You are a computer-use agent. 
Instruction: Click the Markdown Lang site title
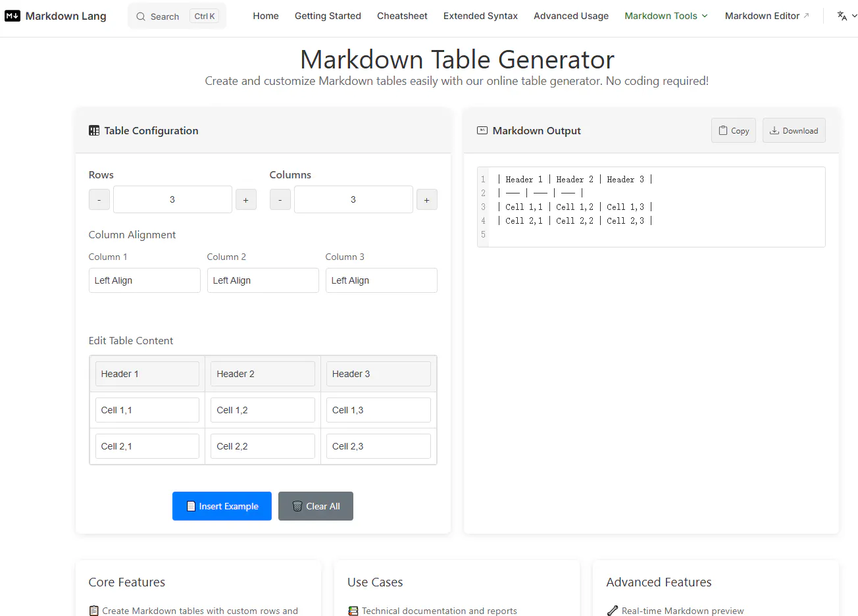tap(66, 16)
